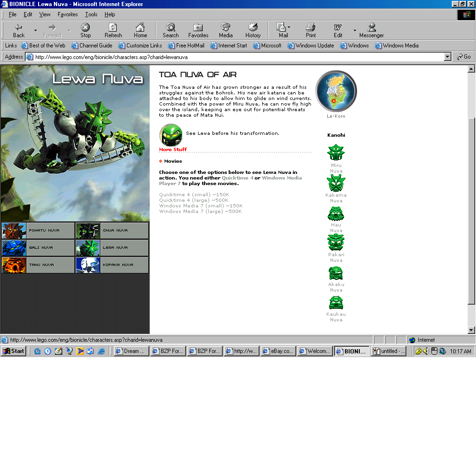Click the Pakari Nuva mask icon
The height and width of the screenshot is (465, 476).
click(x=336, y=242)
